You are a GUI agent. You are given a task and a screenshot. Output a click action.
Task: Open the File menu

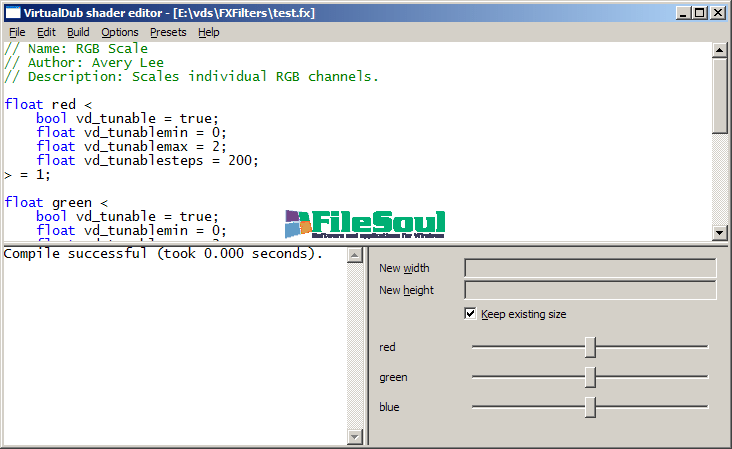point(17,32)
